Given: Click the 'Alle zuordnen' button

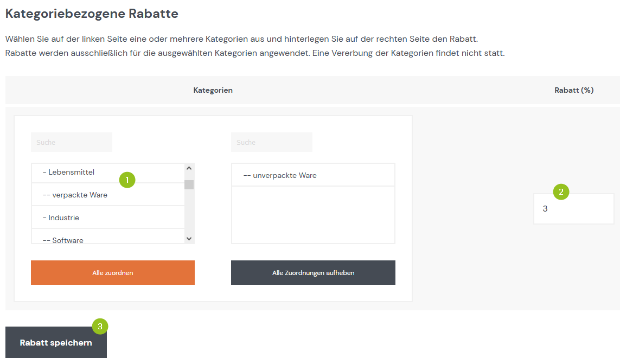Looking at the screenshot, I should tap(113, 273).
